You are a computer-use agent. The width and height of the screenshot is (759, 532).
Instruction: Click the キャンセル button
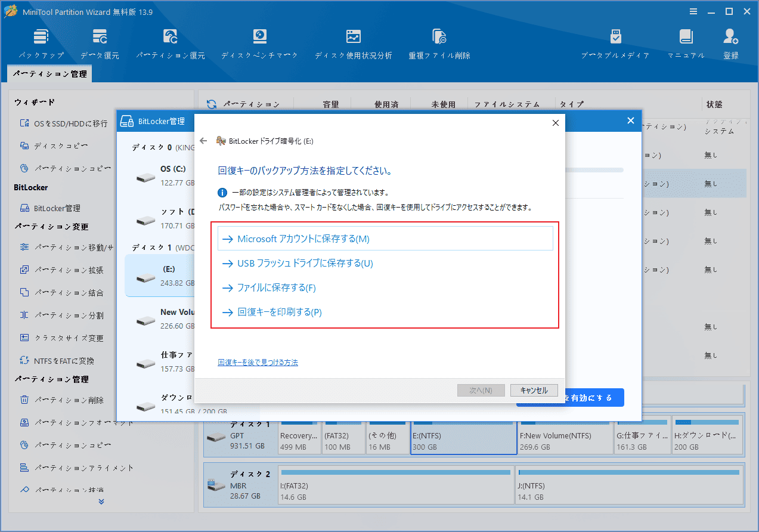(x=534, y=391)
